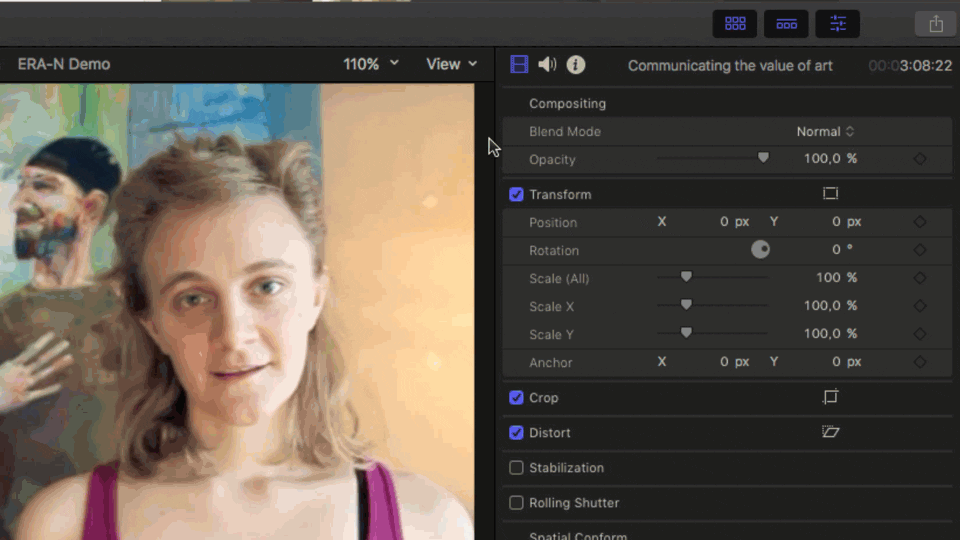Open the View options dropdown
960x540 pixels.
pyautogui.click(x=452, y=64)
